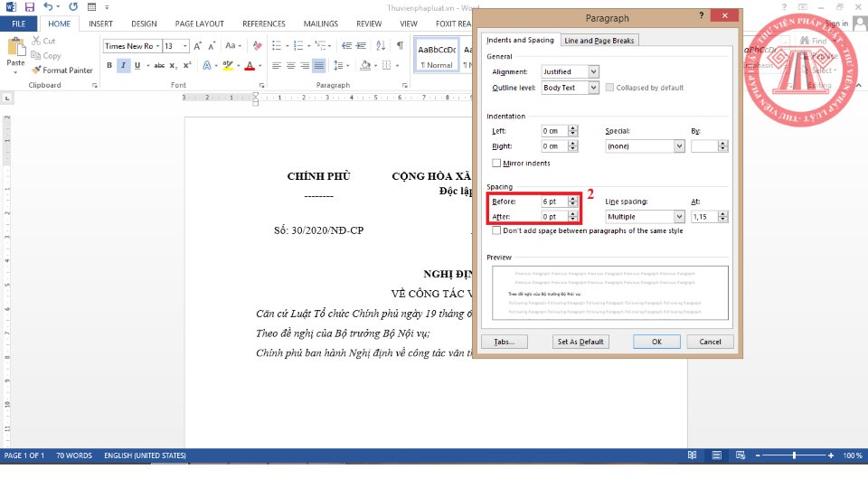Insert a bulleted list
The width and height of the screenshot is (868, 488).
(x=277, y=46)
